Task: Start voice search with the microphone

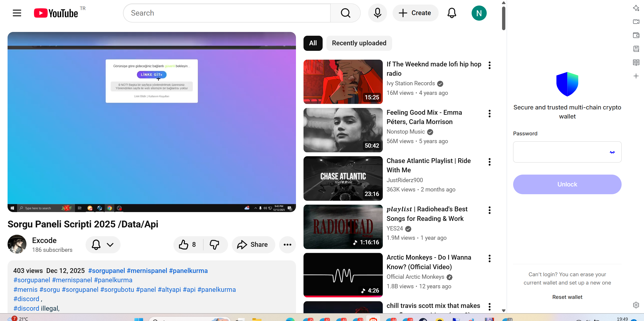Action: coord(377,13)
